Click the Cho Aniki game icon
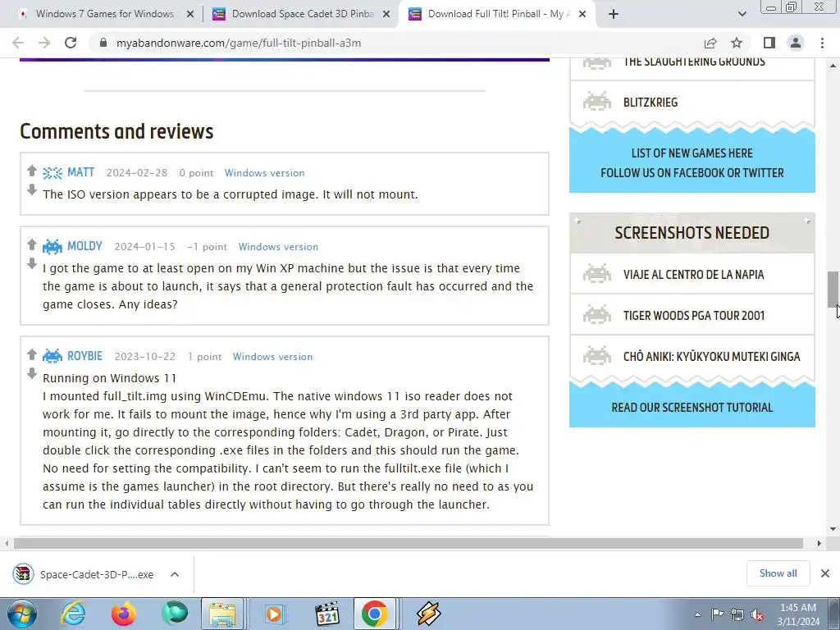The width and height of the screenshot is (840, 630). click(x=597, y=356)
